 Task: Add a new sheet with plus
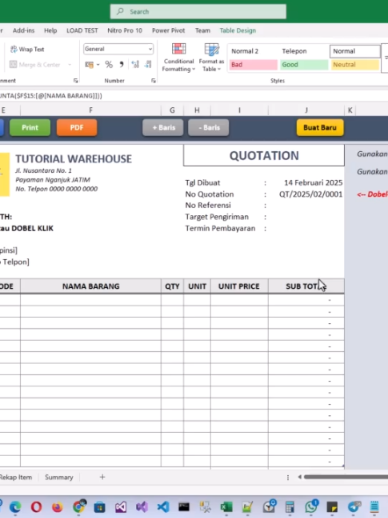[102, 477]
